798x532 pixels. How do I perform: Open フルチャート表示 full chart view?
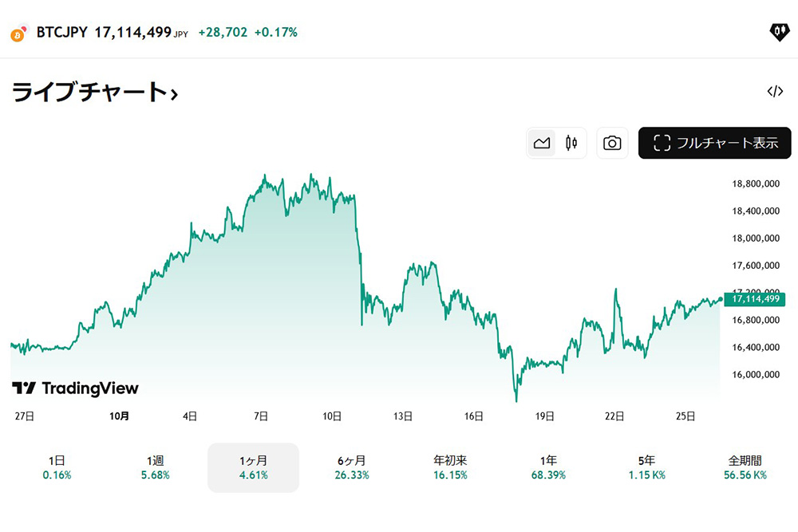coord(714,144)
